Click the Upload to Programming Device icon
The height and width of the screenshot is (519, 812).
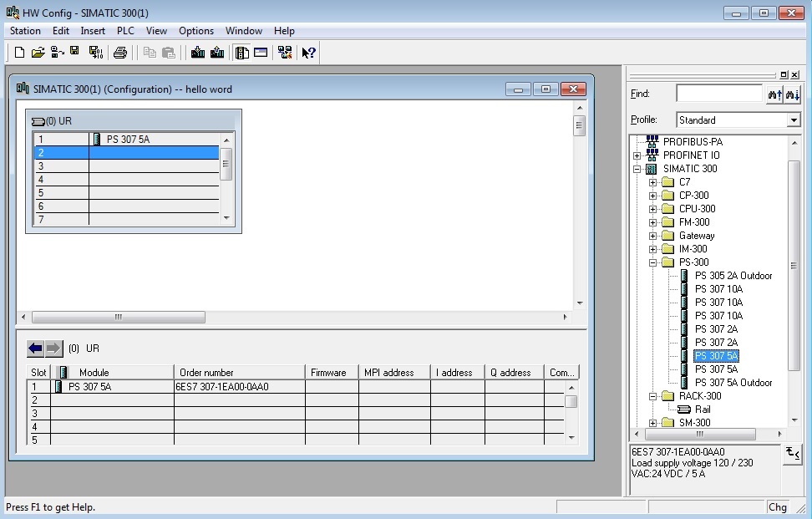click(217, 53)
